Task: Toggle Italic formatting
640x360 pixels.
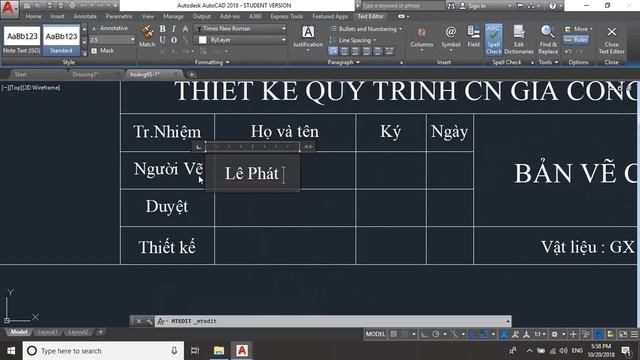Action: [x=174, y=29]
